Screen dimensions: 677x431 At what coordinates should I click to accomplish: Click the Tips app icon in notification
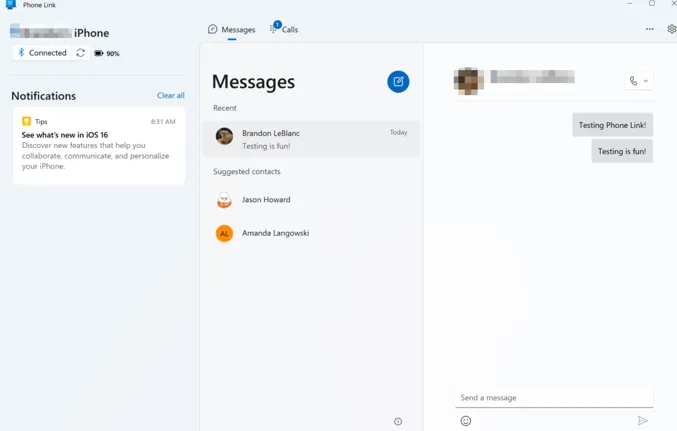pos(26,121)
